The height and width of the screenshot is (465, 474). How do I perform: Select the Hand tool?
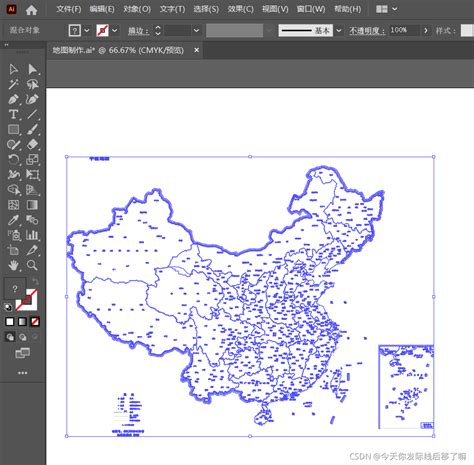[13, 265]
